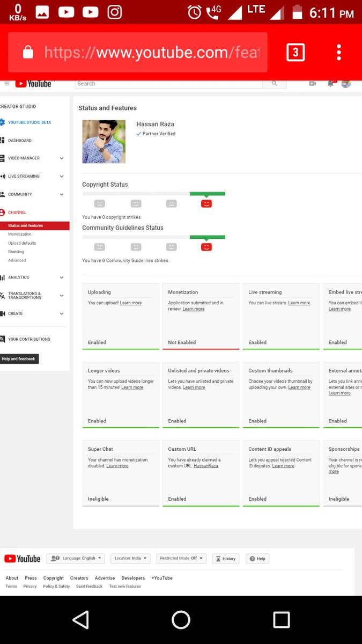Click Learn more in Content ID appeals card
This screenshot has width=362, height=644.
pos(283,466)
